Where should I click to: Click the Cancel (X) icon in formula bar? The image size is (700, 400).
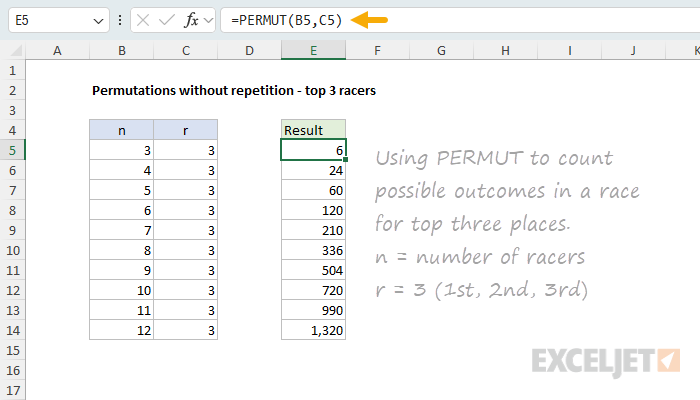pyautogui.click(x=143, y=20)
